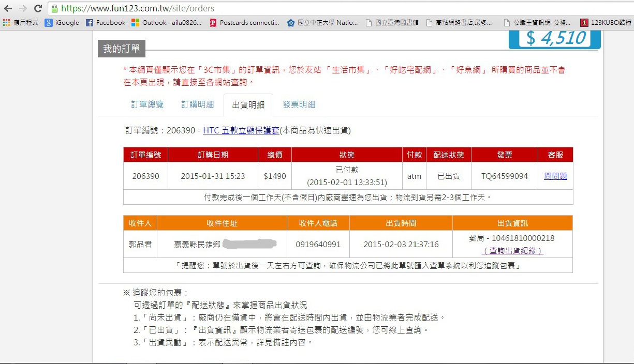This screenshot has width=634, height=364.
Task: Click tracking number 郵局 - 10461810000218
Action: pos(511,238)
